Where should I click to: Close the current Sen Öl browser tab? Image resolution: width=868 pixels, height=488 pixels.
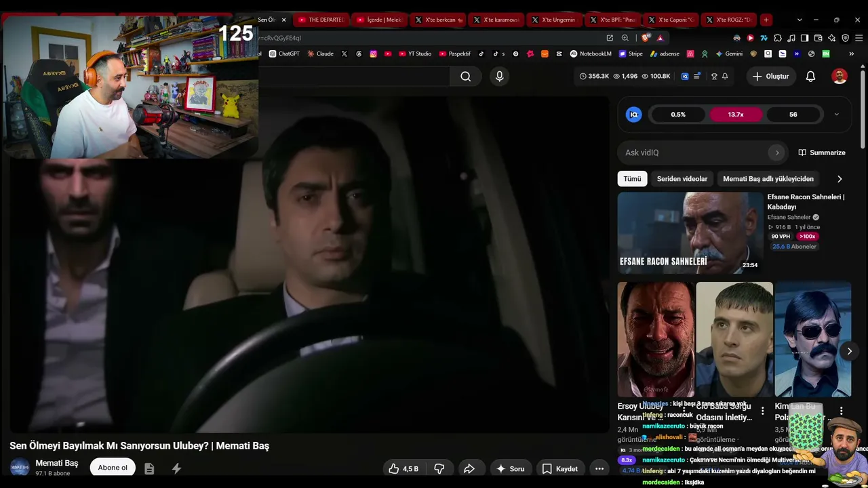(x=283, y=20)
